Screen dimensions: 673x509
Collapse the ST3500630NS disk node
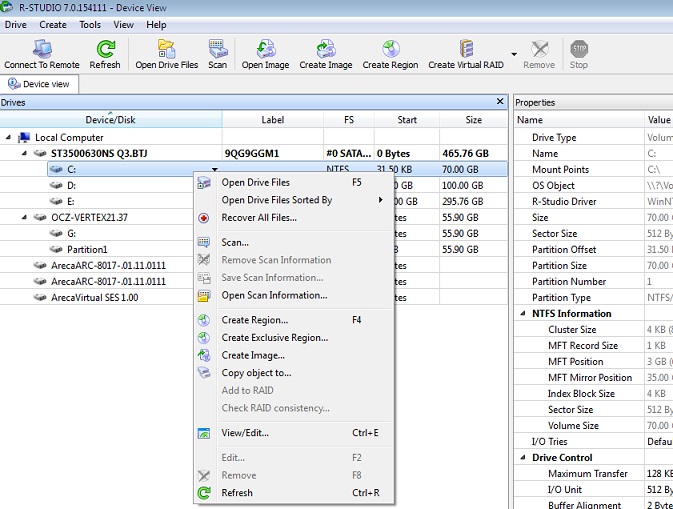coord(24,154)
